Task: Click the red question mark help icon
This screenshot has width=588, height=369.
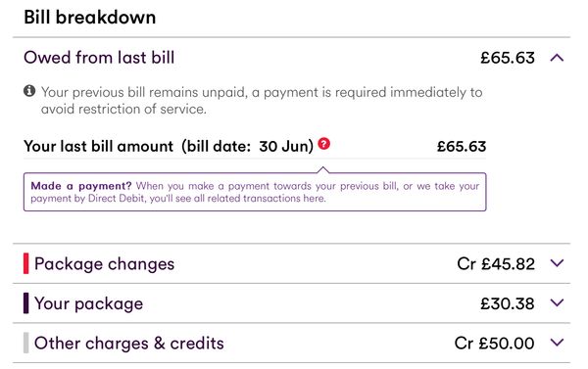Action: coord(324,144)
